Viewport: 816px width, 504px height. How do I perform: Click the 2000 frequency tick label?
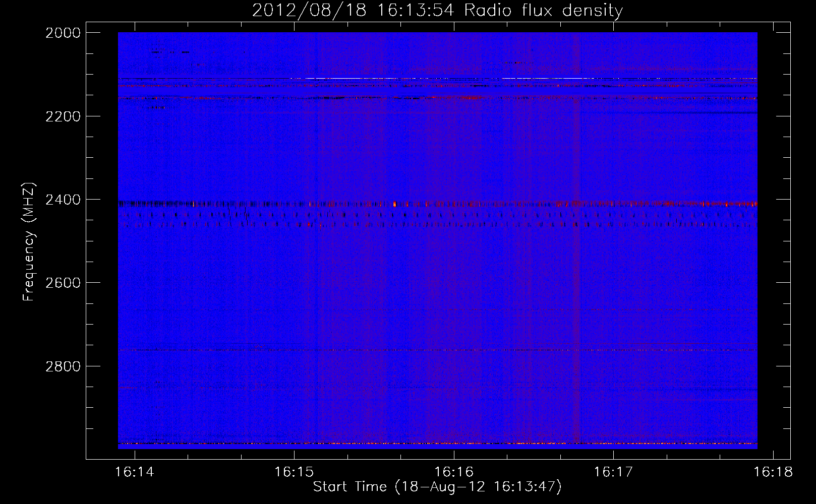point(63,33)
